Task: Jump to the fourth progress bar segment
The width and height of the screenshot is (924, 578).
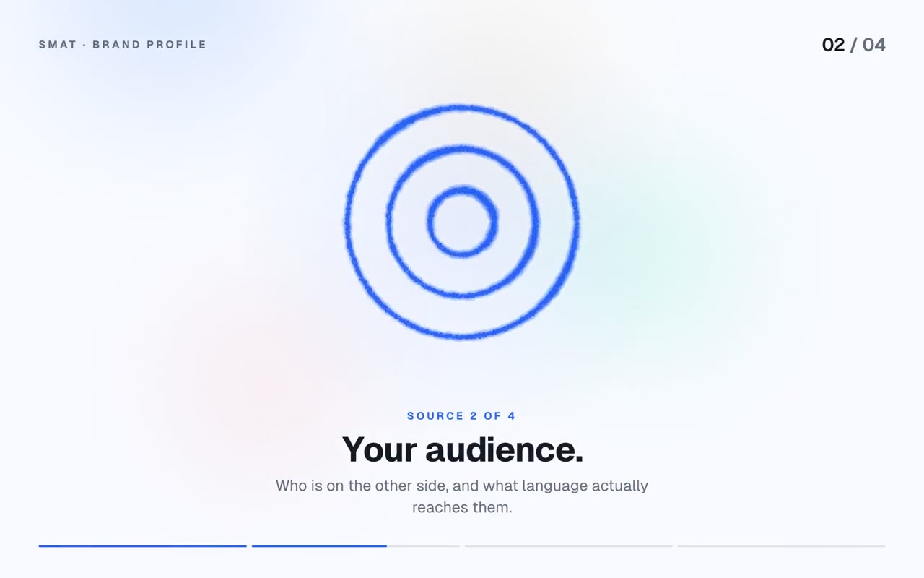Action: pos(781,546)
